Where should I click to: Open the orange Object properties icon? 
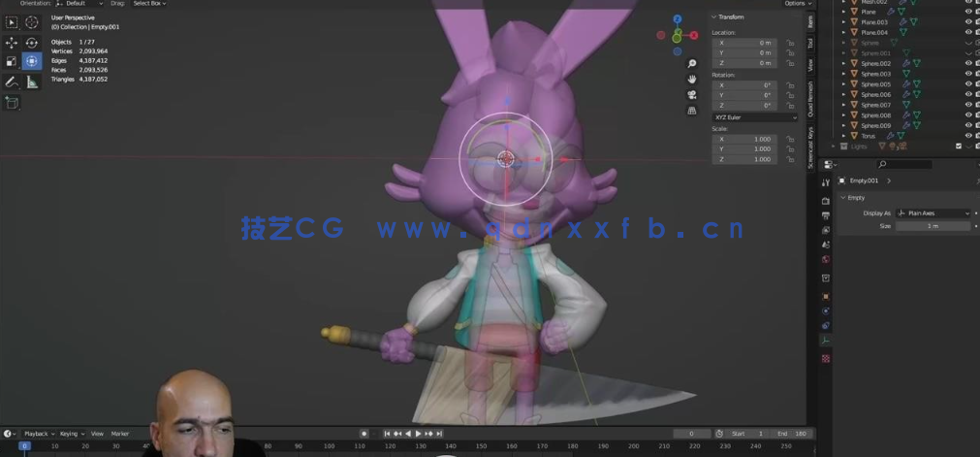tap(826, 296)
